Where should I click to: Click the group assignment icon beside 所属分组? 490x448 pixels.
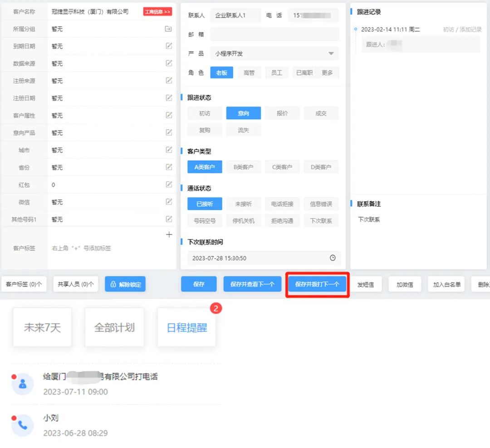168,29
